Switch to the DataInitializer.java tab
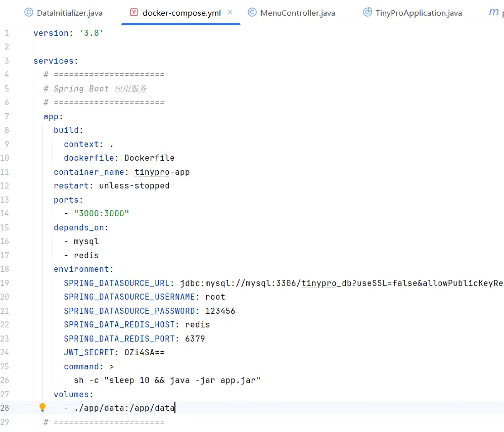The height and width of the screenshot is (432, 504). pyautogui.click(x=69, y=13)
